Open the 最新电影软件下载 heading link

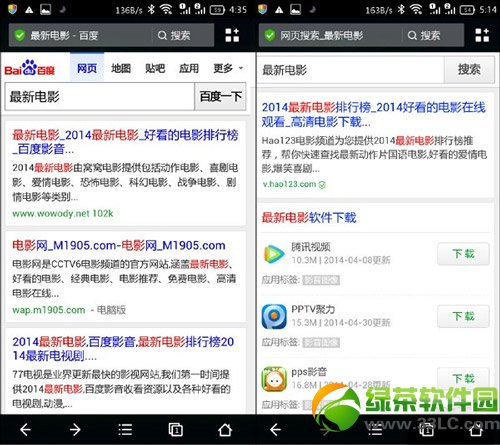(x=309, y=218)
